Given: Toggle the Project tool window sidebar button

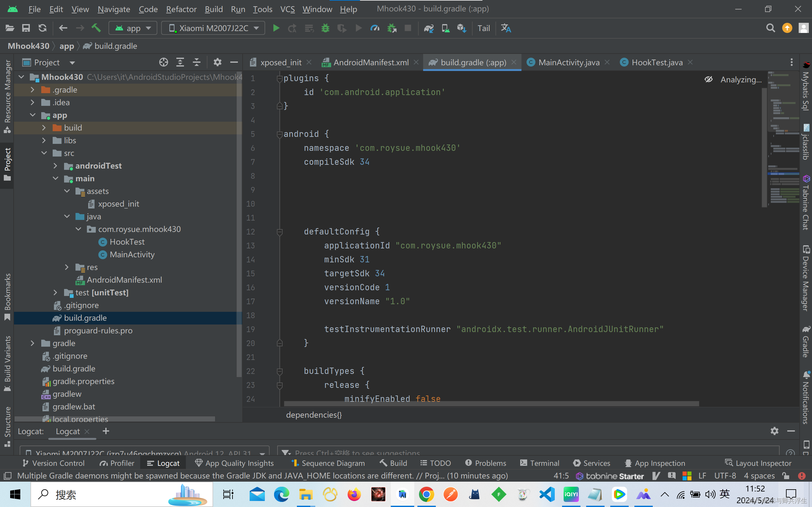Looking at the screenshot, I should point(7,164).
